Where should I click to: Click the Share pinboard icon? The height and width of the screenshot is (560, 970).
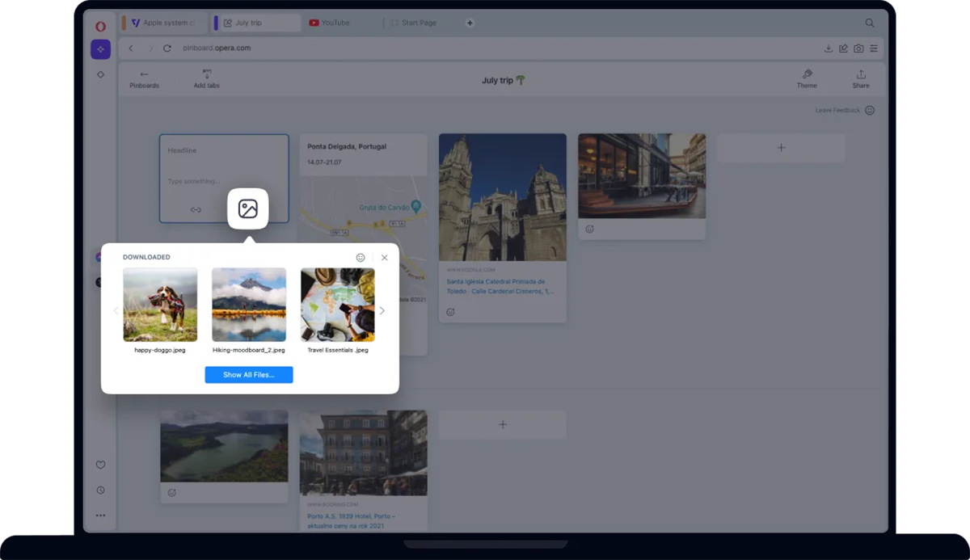[x=861, y=74]
